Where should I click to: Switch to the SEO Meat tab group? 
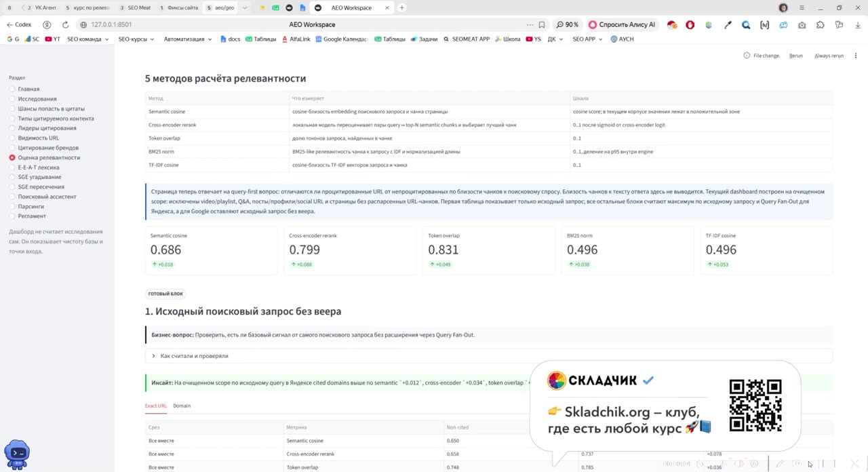[135, 7]
